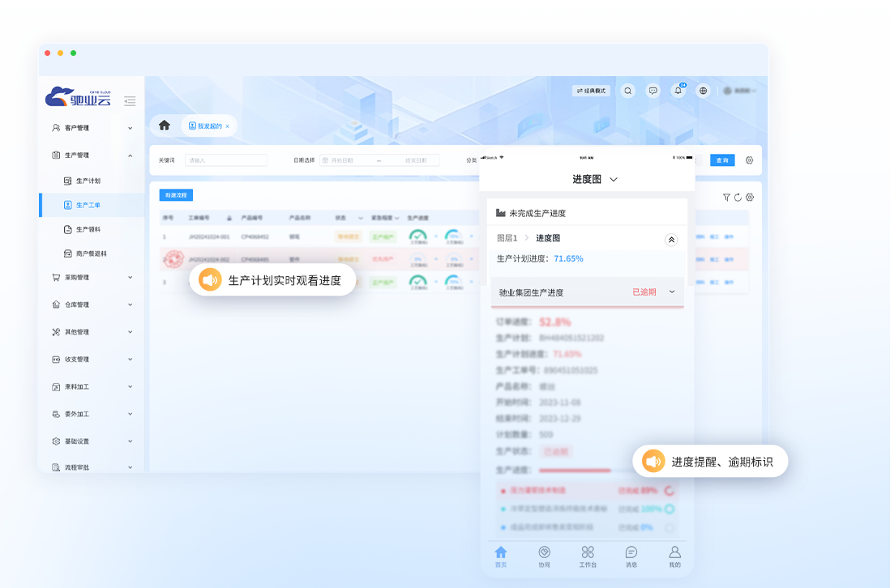Click the blue 查询 query button
The image size is (890, 588).
pyautogui.click(x=721, y=160)
